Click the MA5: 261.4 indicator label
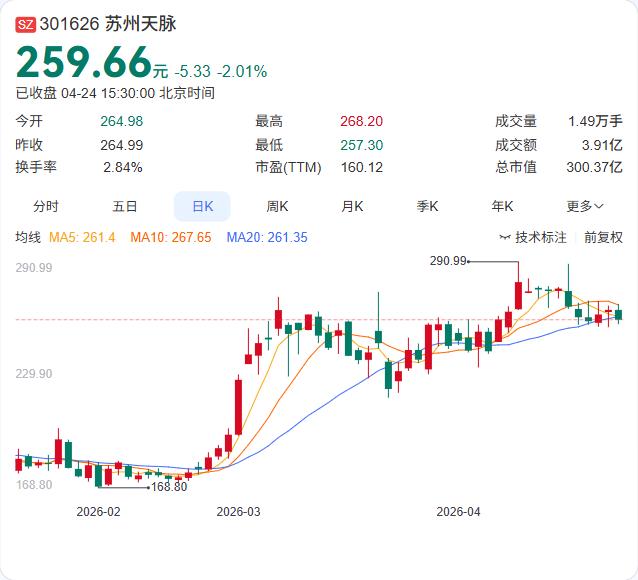The height and width of the screenshot is (580, 638). pos(82,237)
